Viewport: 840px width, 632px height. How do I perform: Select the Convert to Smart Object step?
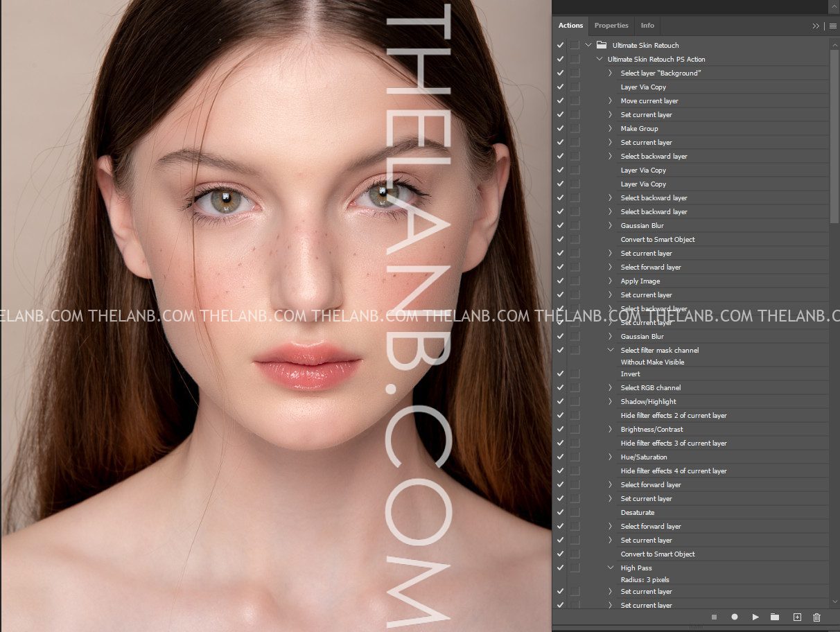point(657,239)
